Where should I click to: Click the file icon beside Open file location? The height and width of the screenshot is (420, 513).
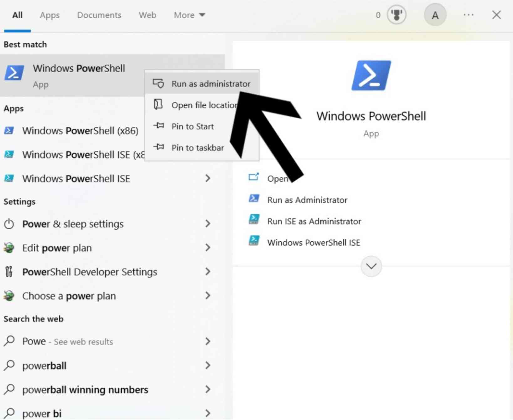(158, 104)
